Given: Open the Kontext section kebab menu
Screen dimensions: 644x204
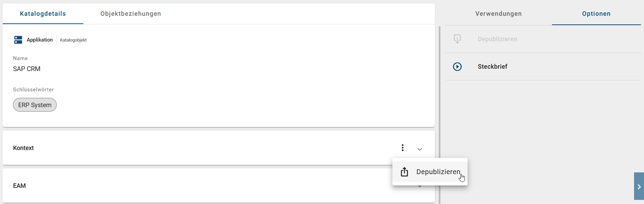Looking at the screenshot, I should tap(402, 148).
